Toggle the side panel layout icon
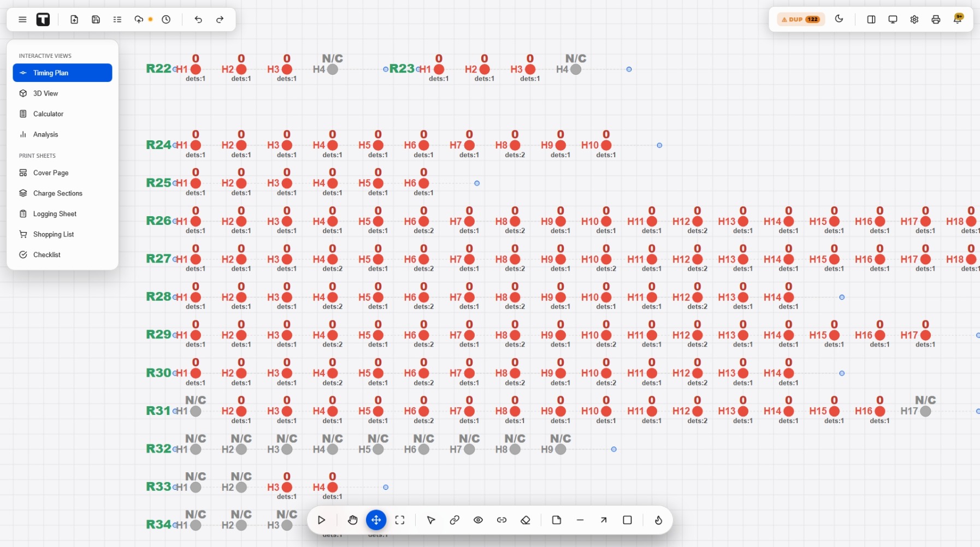980x547 pixels. 871,20
